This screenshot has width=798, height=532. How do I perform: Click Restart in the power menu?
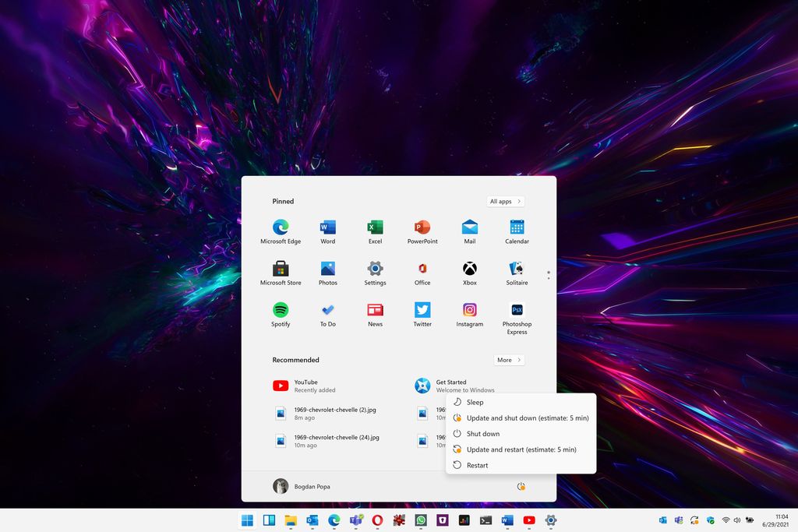pyautogui.click(x=477, y=466)
